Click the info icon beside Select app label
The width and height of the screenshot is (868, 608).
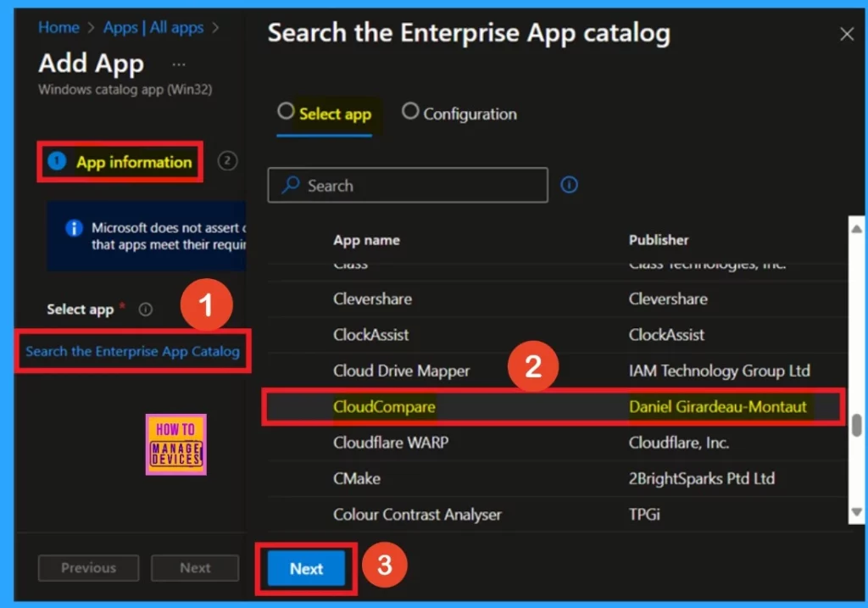pyautogui.click(x=146, y=309)
